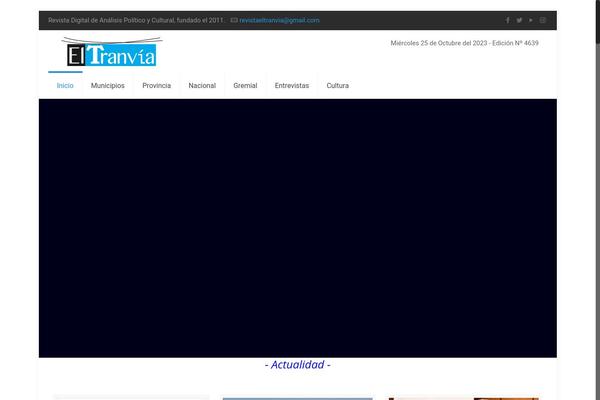Click the Actualidad section heading
600x400 pixels.
tap(298, 365)
